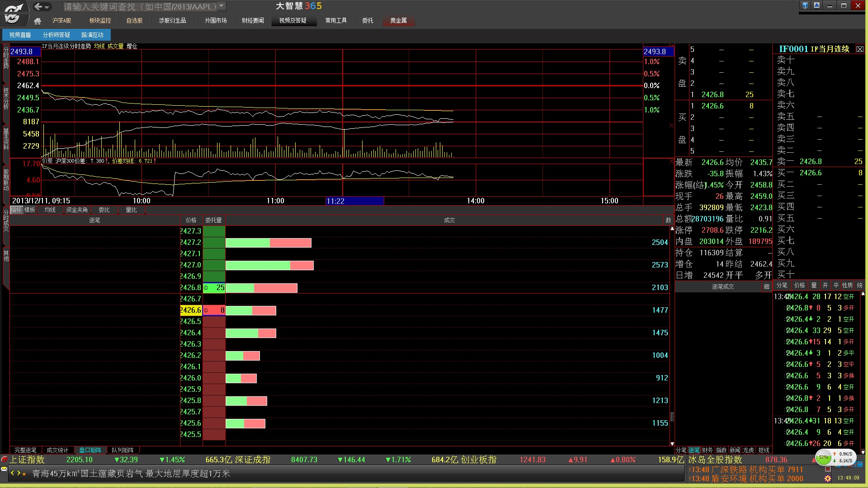Viewport: 868px width, 488px height.
Task: Switch to the 成交统计 bottom tab
Action: (57, 450)
